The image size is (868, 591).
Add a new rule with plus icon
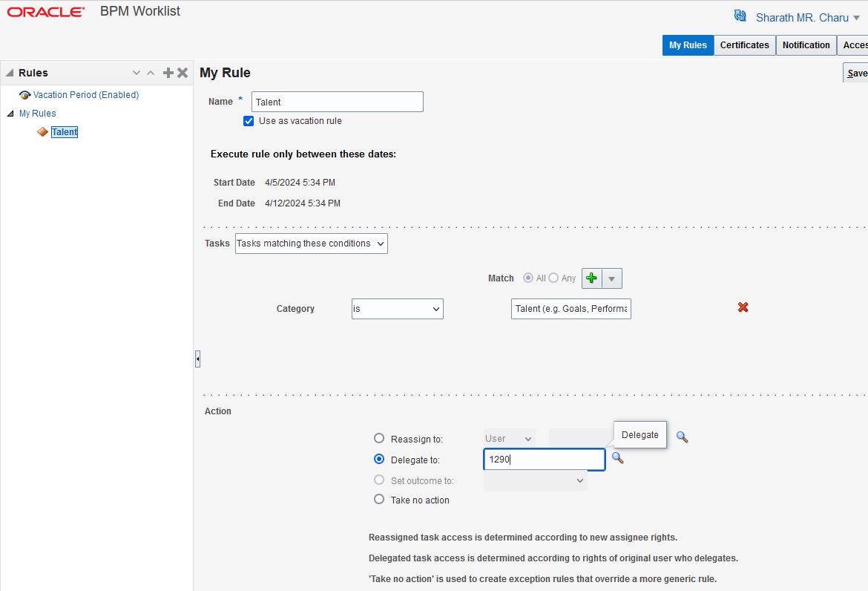click(x=168, y=73)
